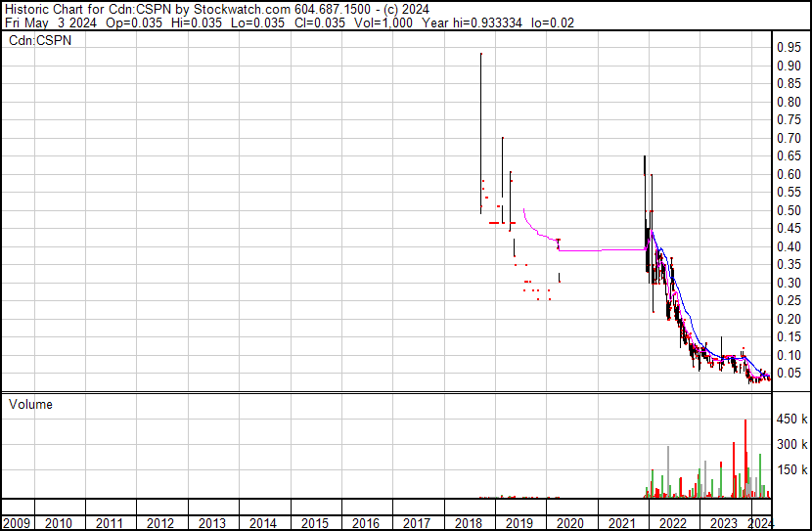This screenshot has height=531, width=812.
Task: Click the 2009 year label on timeline
Action: [17, 523]
